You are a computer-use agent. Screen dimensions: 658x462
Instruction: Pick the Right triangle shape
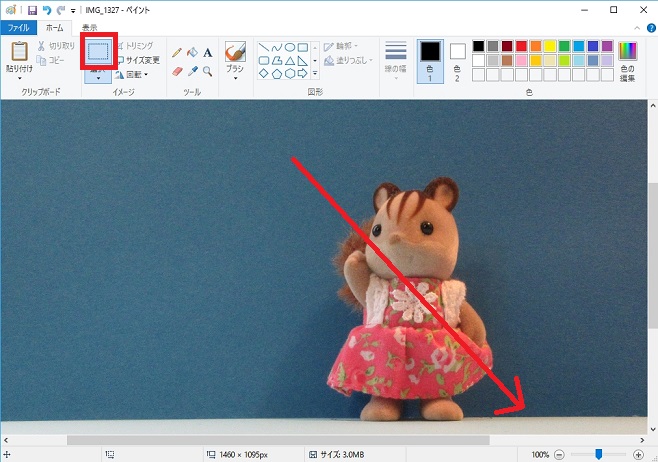pos(303,61)
